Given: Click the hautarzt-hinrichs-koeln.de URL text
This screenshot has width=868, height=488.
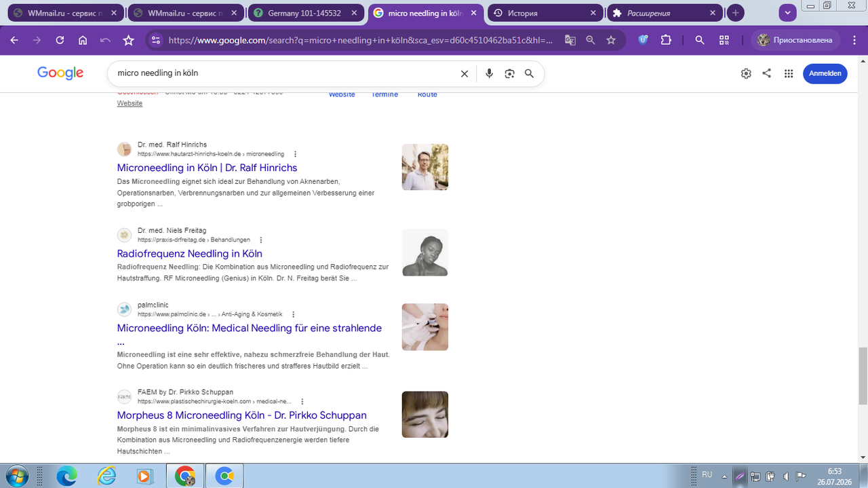Looking at the screenshot, I should (x=211, y=154).
